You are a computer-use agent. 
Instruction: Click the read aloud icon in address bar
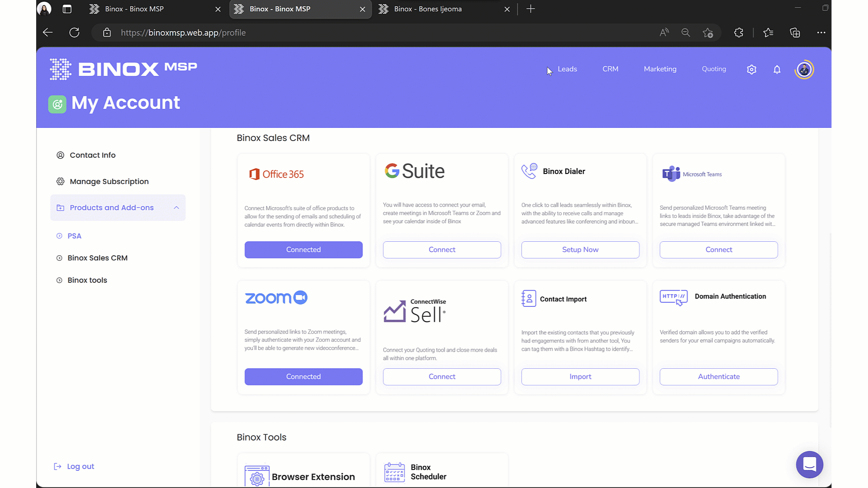coord(664,33)
